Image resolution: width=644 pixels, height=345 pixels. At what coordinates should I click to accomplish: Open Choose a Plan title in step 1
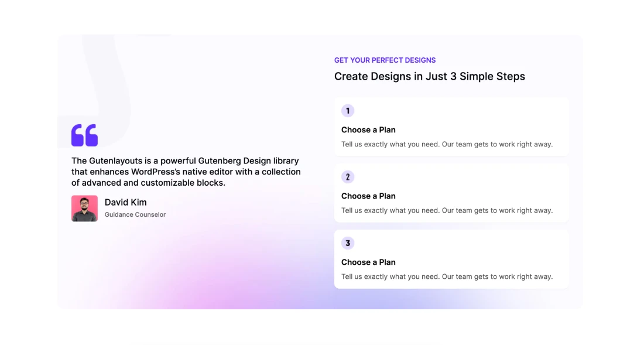click(x=368, y=130)
